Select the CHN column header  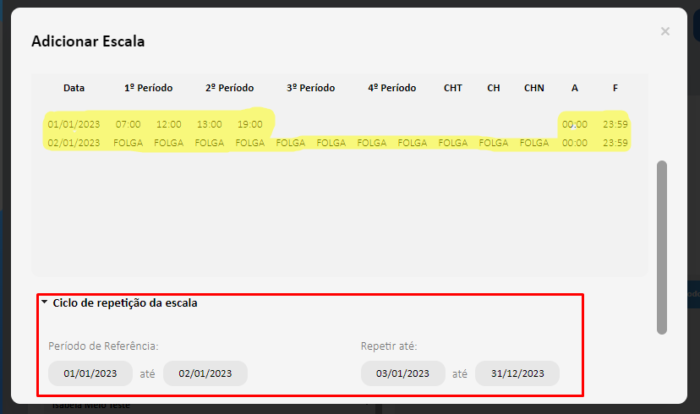click(534, 88)
